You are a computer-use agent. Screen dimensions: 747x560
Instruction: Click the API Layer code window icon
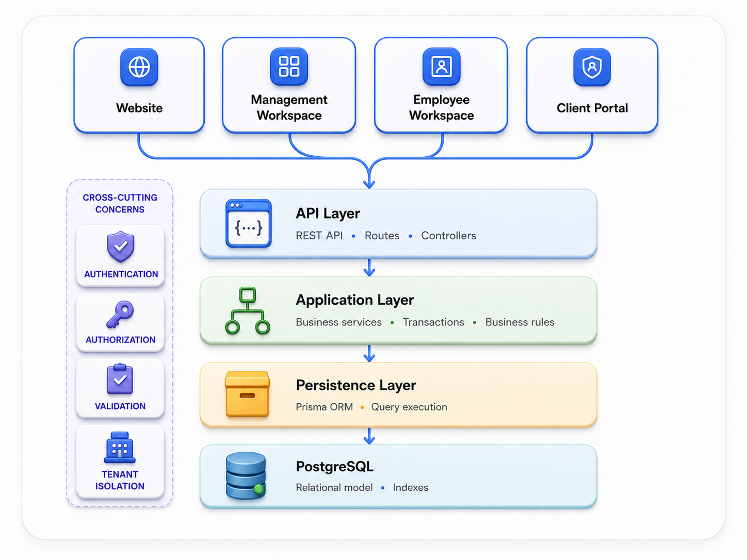point(249,223)
